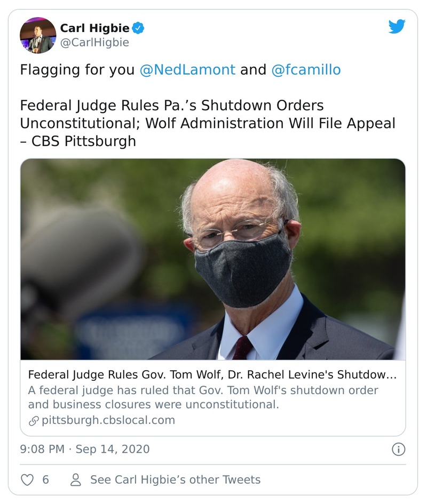Visit the pittsburgh.cbslocal.com domain link
Viewport: 427px width, 504px height.
click(x=108, y=420)
